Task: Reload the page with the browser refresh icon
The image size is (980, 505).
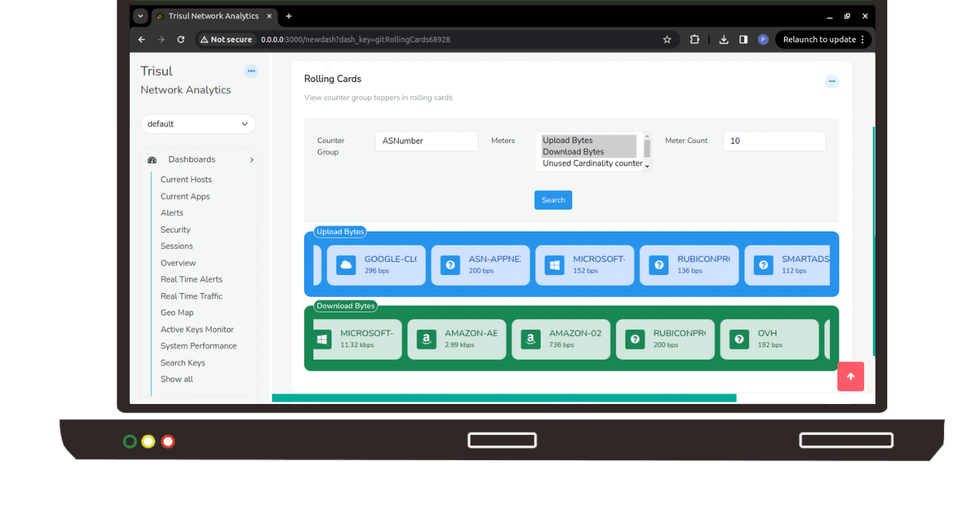Action: point(180,39)
